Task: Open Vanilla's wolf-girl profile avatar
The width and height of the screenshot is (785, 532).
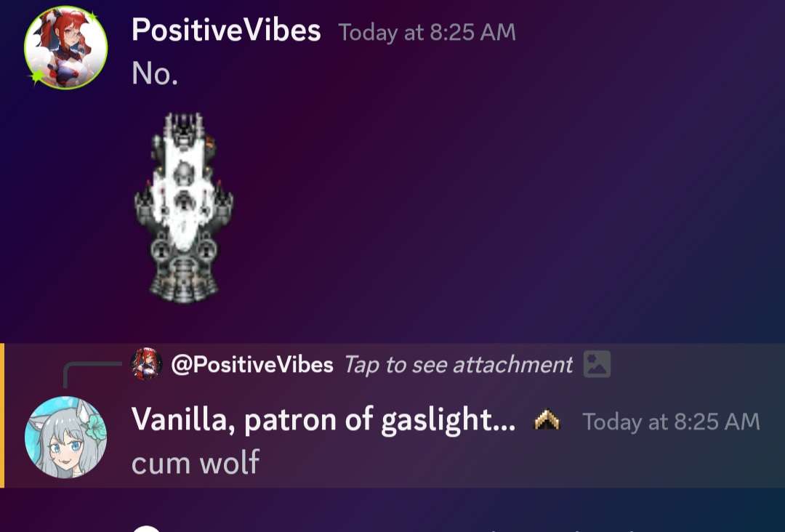Action: pos(65,437)
